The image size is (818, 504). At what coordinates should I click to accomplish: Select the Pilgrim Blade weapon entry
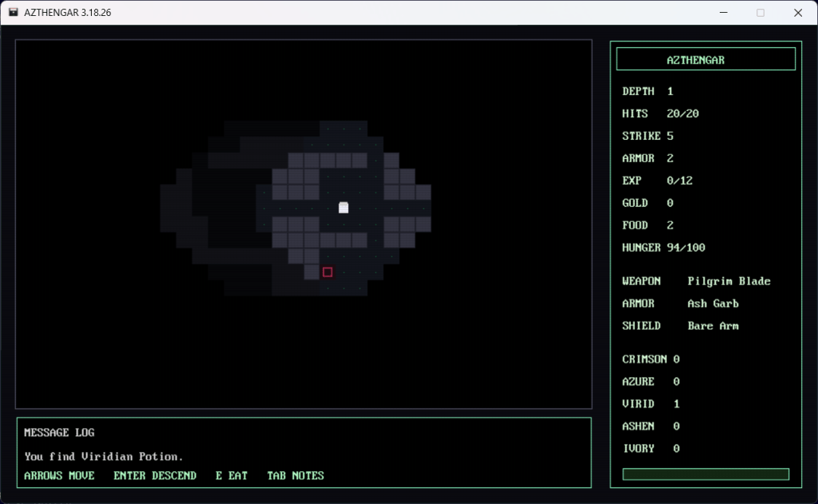pyautogui.click(x=729, y=281)
